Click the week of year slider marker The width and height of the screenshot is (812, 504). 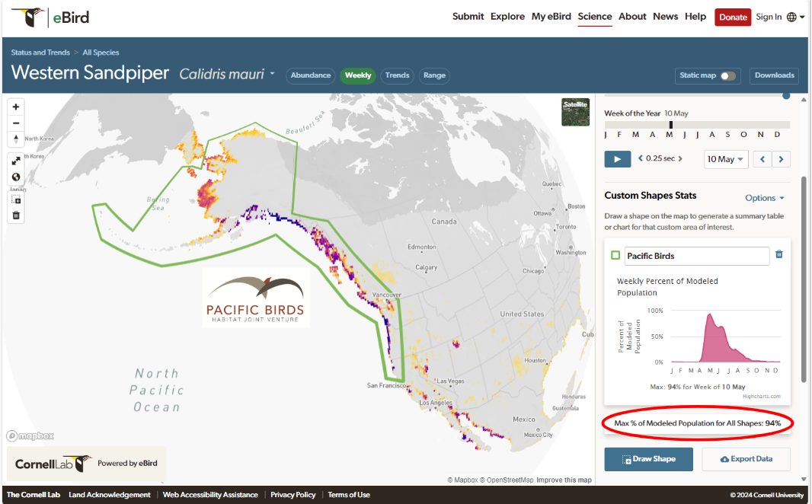[670, 125]
